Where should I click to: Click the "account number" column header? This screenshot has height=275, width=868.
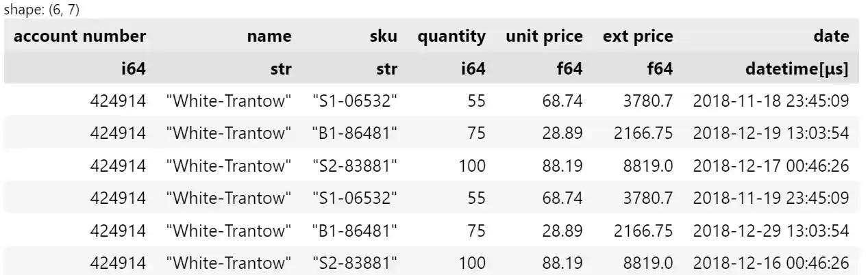coord(79,36)
